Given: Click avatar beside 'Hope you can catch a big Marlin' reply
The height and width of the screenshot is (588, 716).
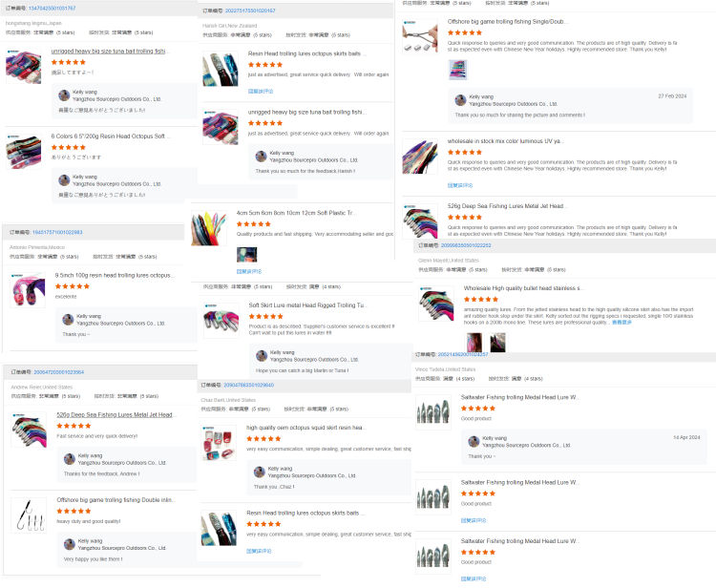Looking at the screenshot, I should 262,356.
